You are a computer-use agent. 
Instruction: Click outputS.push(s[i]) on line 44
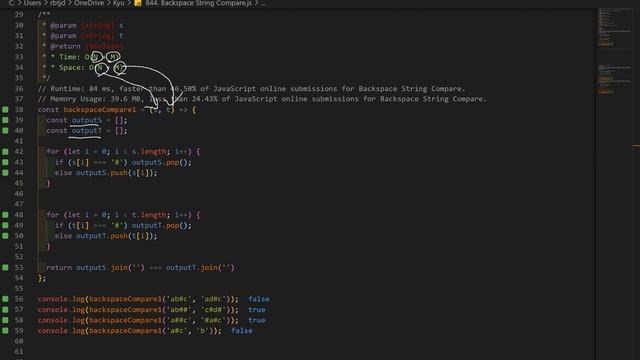click(116, 173)
